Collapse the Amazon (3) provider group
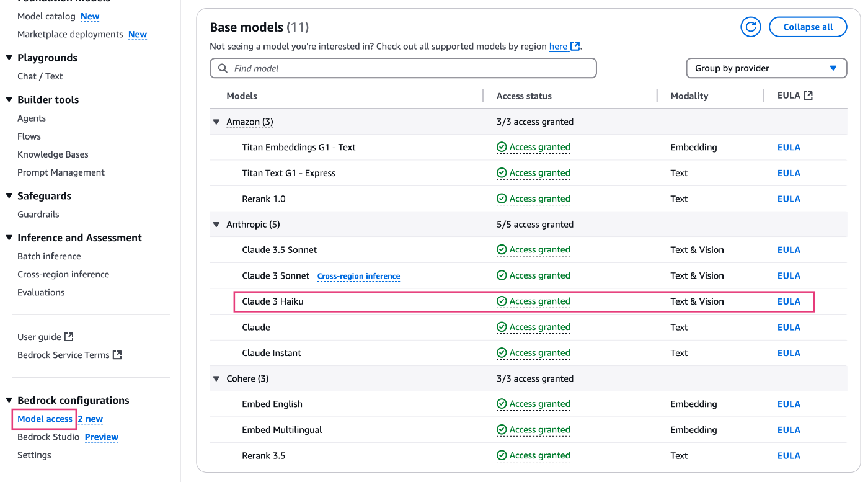This screenshot has width=868, height=482. (x=216, y=122)
